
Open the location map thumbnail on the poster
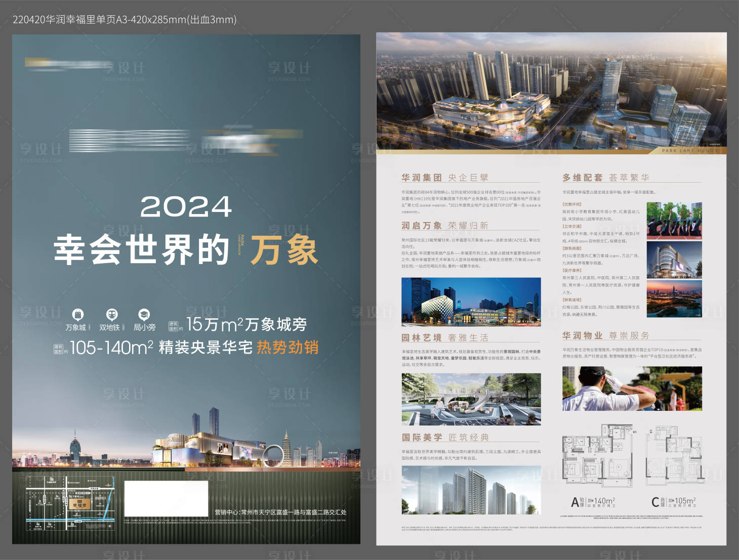[x=70, y=503]
